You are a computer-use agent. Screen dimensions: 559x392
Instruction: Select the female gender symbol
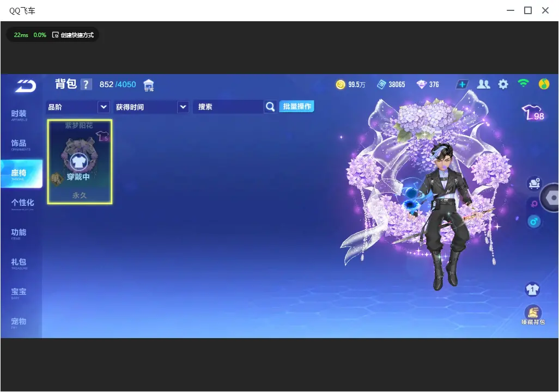click(x=534, y=204)
